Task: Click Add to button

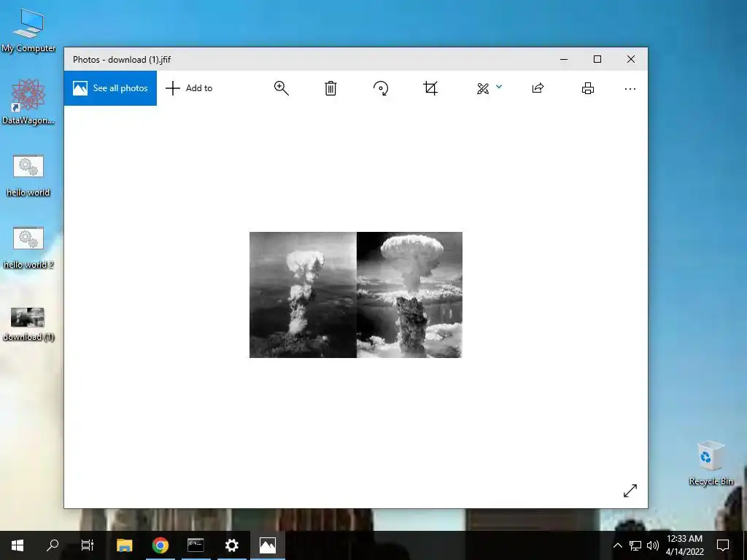Action: click(x=189, y=88)
